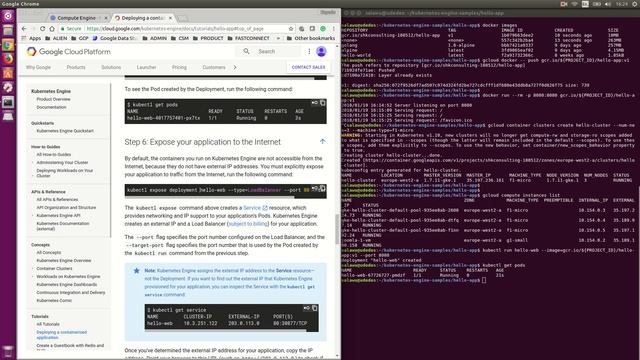Open the GCP bookmarks folder

[80, 38]
